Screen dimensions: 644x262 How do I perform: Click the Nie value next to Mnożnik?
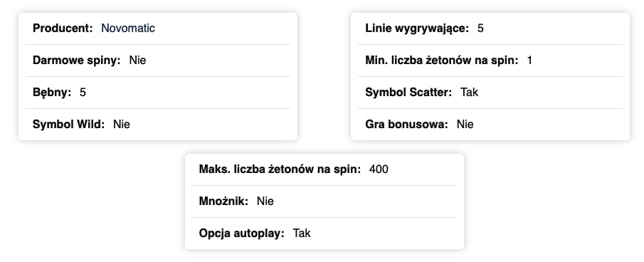265,201
